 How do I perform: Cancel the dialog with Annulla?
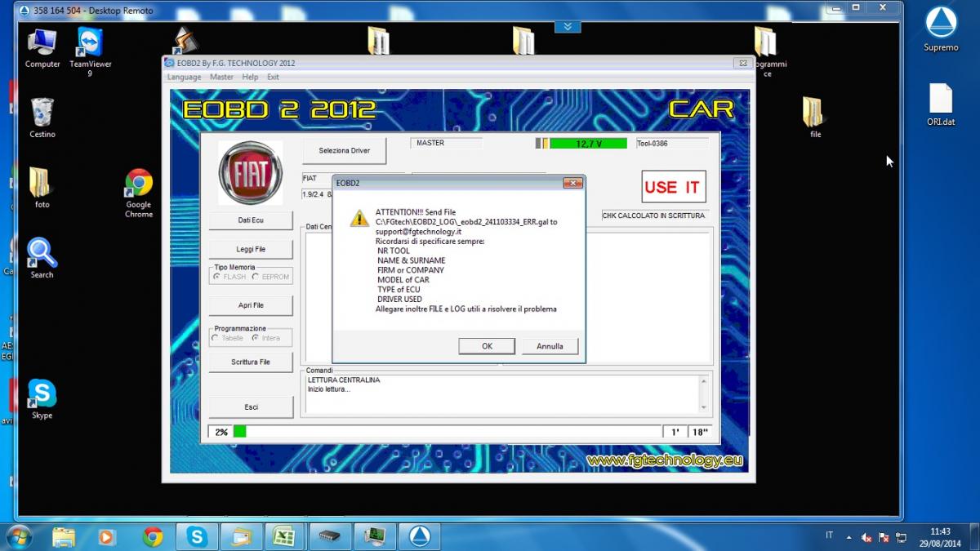tap(550, 346)
